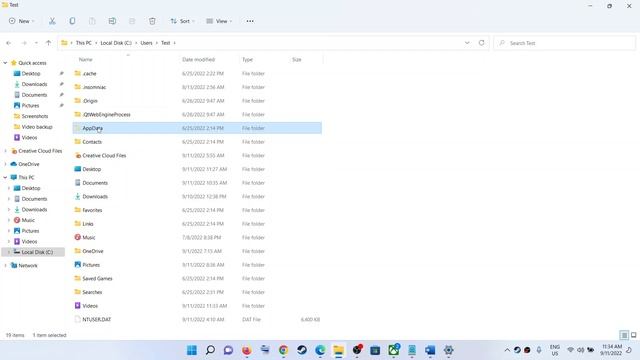Screen dimensions: 640x360
Task: Collapse This PC tree node
Action: 5,178
